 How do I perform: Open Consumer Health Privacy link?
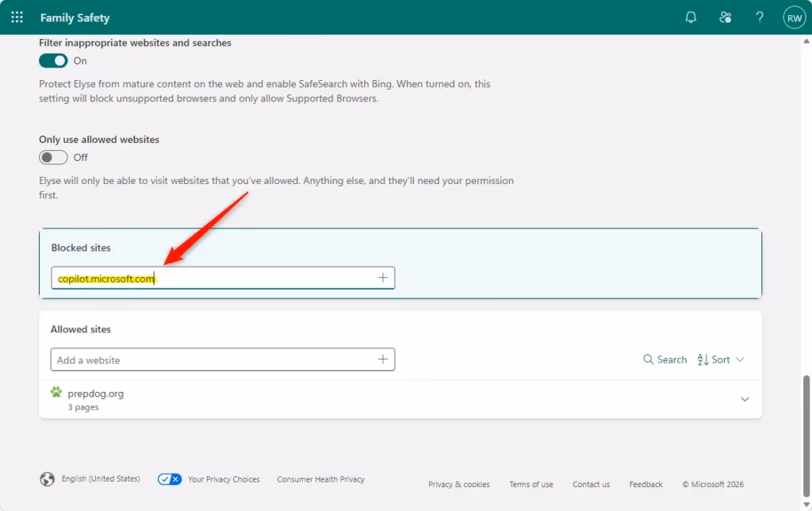[x=320, y=479]
